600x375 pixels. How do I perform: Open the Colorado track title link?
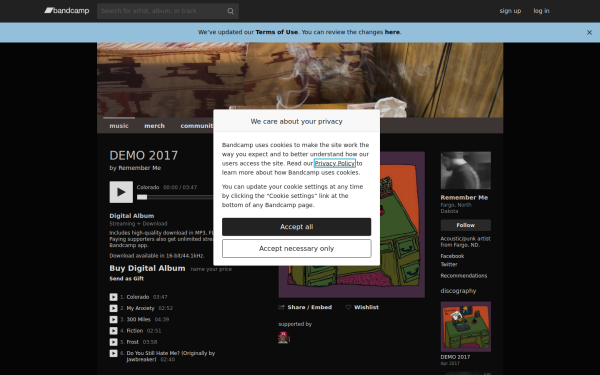pyautogui.click(x=138, y=297)
